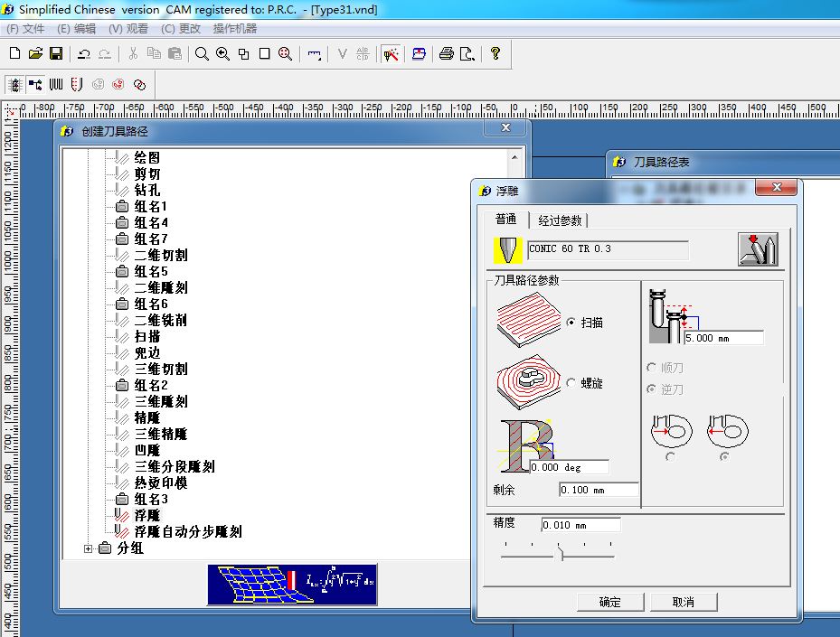Image resolution: width=840 pixels, height=637 pixels.
Task: Click the 5.000 mm depth field
Action: 723,338
